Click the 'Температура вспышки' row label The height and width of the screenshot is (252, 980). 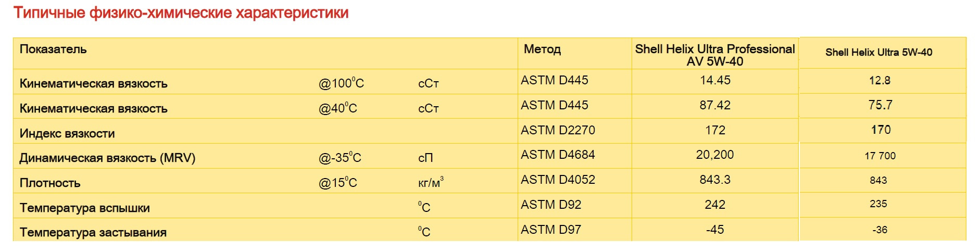[85, 208]
